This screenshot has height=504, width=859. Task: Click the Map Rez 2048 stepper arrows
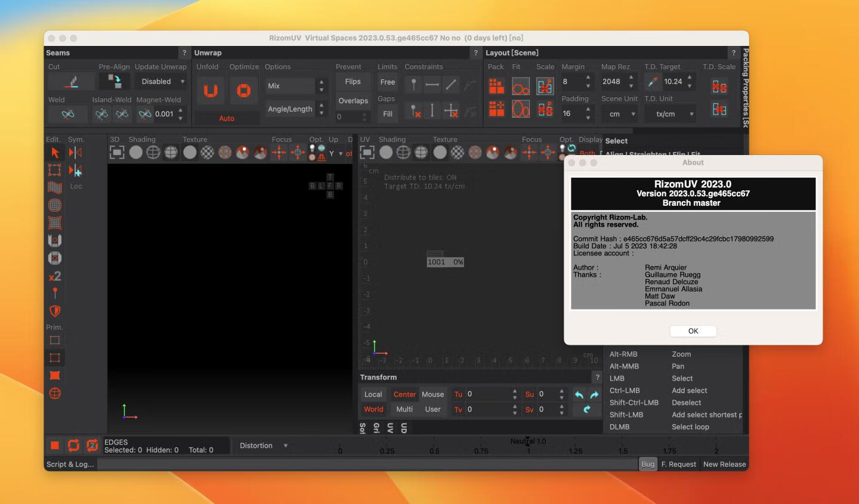(631, 82)
